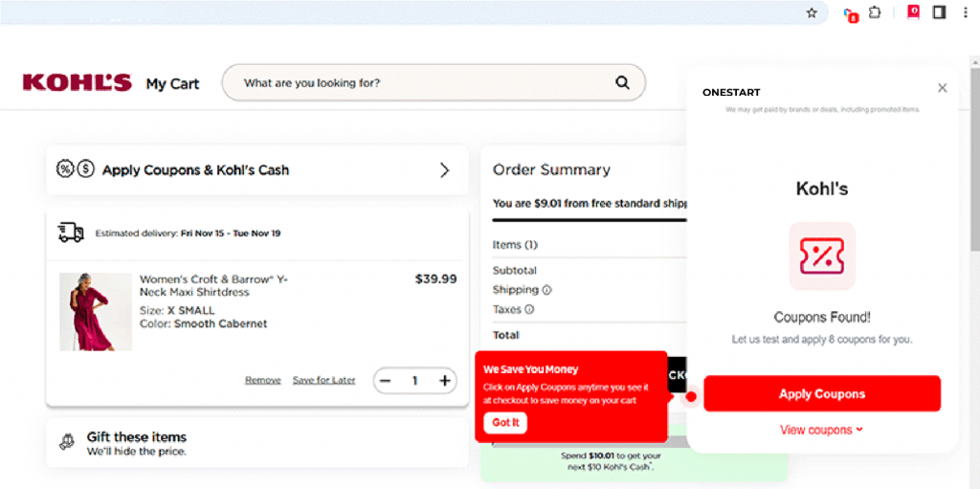
Task: Remove the shirtdress from cart
Action: click(x=262, y=380)
